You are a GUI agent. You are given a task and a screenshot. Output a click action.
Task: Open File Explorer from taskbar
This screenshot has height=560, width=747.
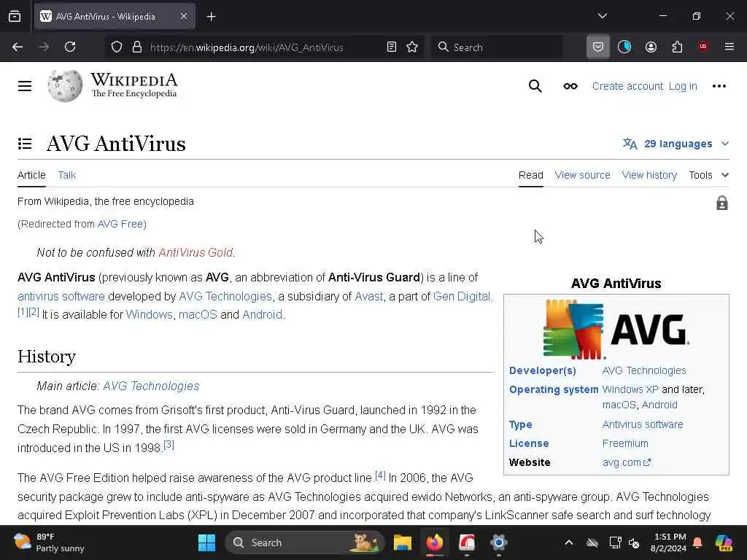[402, 542]
